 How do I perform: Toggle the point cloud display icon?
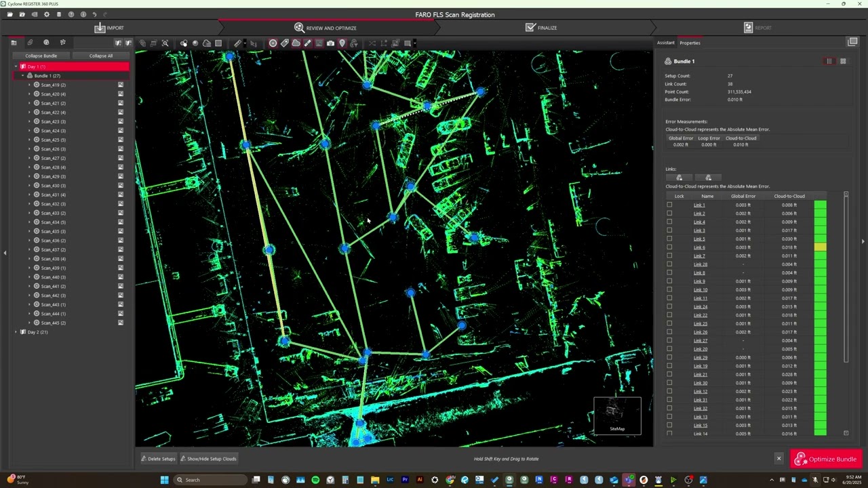(296, 43)
